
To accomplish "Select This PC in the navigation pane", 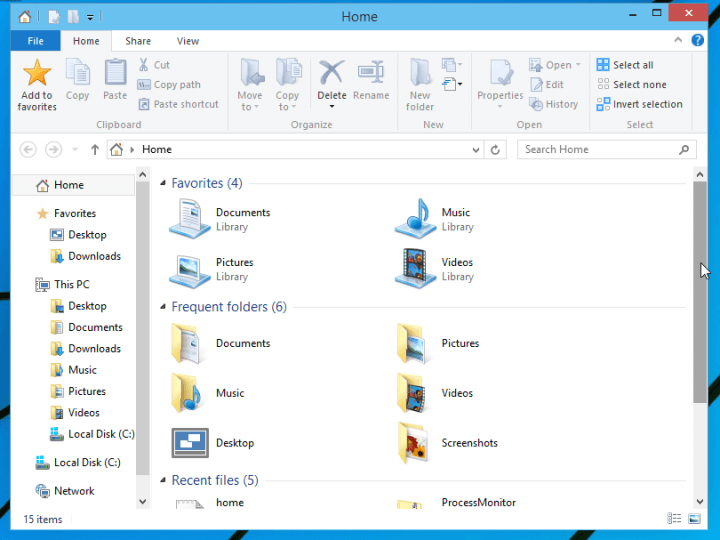I will (x=62, y=285).
